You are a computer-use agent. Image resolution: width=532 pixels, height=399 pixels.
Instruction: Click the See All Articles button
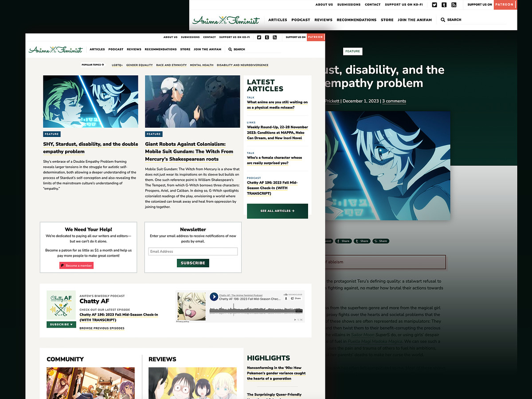[x=277, y=211]
